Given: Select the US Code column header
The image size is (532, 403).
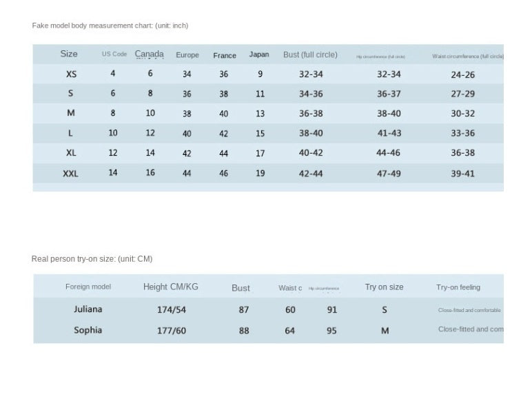Looking at the screenshot, I should 114,54.
